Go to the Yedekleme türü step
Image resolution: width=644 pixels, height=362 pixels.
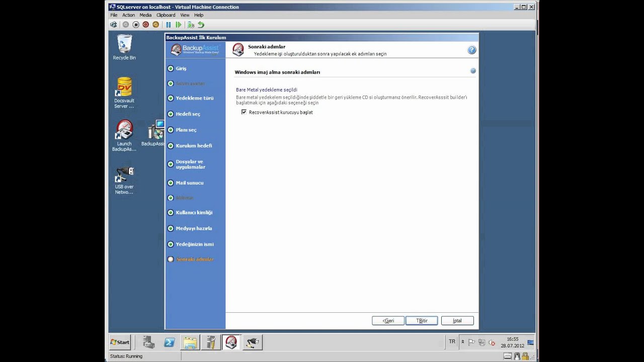coord(194,98)
